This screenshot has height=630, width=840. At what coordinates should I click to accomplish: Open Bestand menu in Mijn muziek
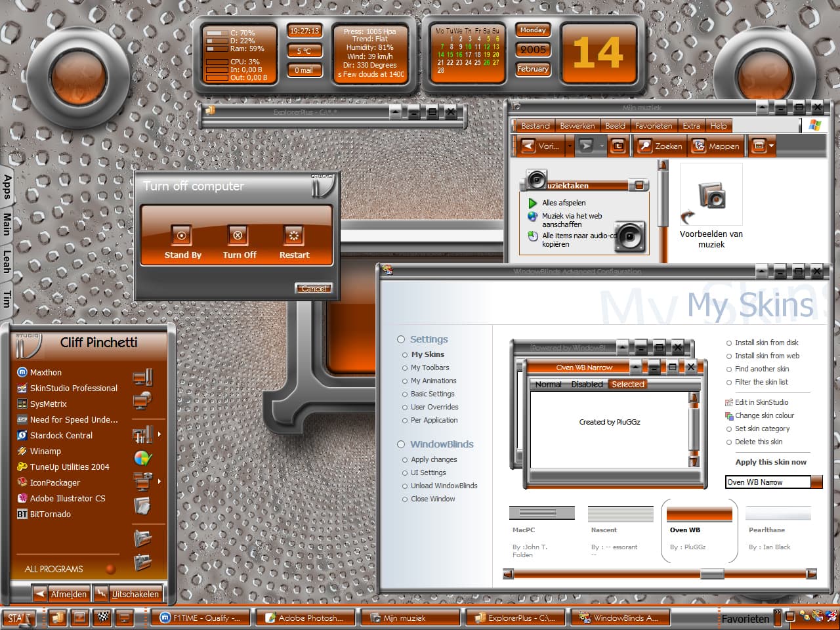point(535,126)
